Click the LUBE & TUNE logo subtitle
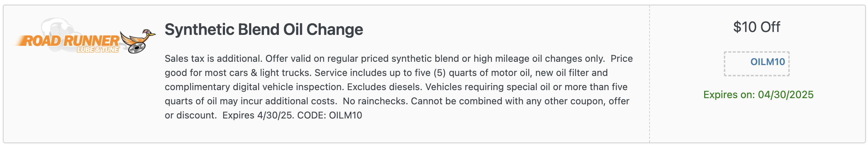The image size is (868, 149). [98, 49]
